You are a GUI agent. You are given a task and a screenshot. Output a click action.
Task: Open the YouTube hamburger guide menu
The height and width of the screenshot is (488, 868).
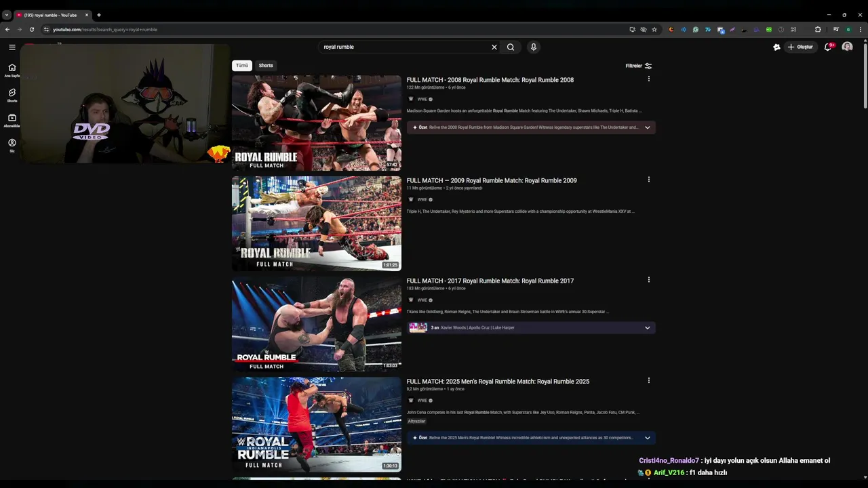pos(12,47)
